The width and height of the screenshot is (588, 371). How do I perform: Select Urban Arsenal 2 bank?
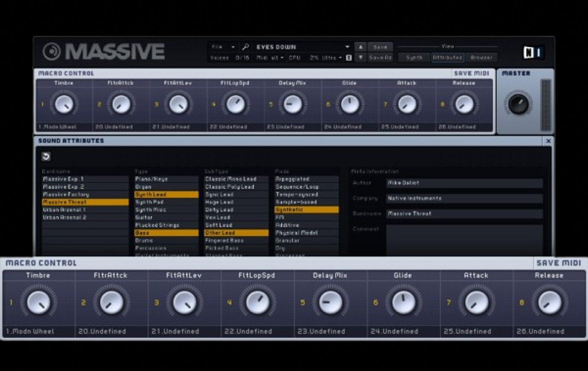85,217
